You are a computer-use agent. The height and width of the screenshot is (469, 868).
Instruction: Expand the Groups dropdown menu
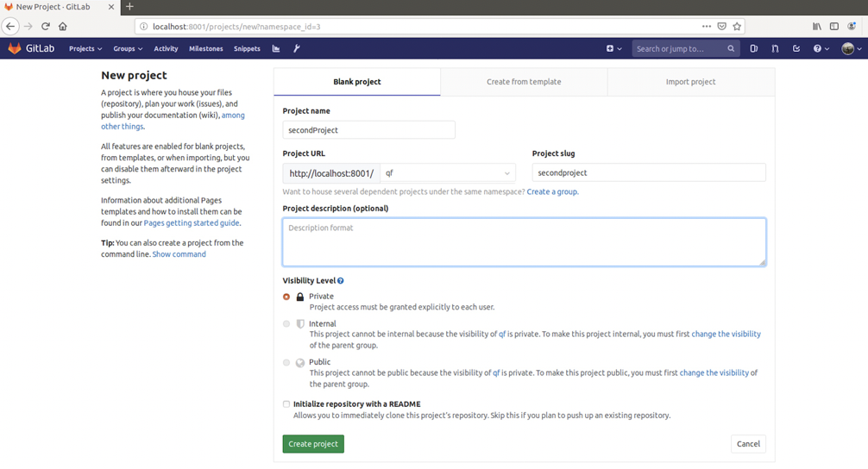coord(128,48)
